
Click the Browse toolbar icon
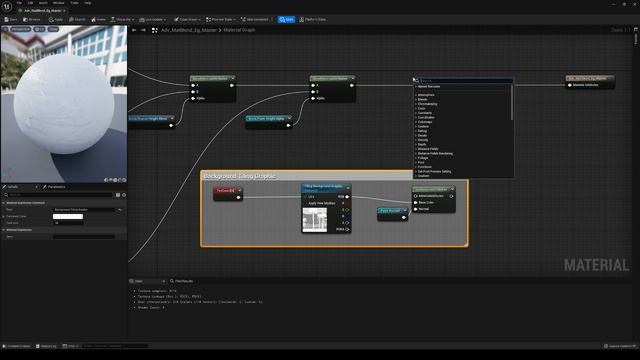pos(32,20)
